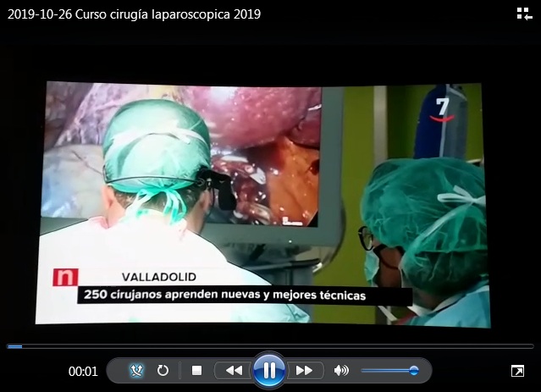Click the VALLADOLID caption in the video

[159, 277]
